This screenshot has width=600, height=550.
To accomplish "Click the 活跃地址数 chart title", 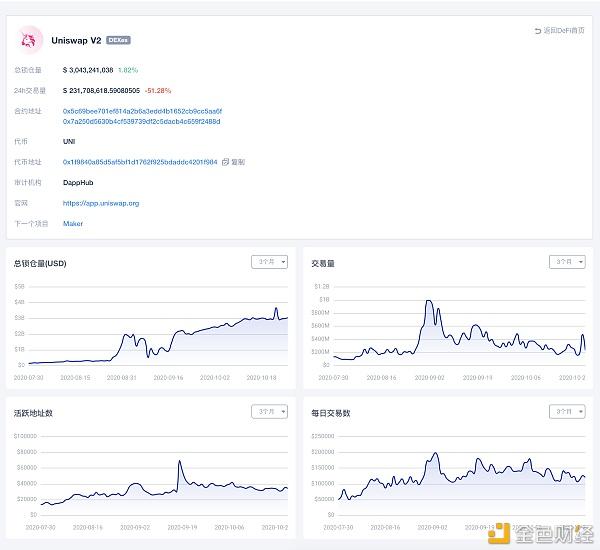I will pyautogui.click(x=33, y=413).
